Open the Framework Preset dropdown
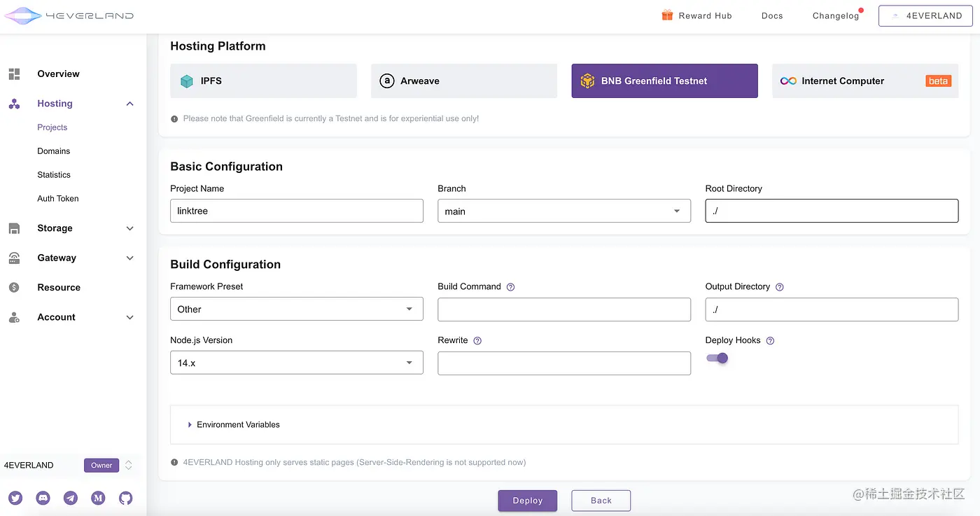This screenshot has width=980, height=516. pos(297,309)
